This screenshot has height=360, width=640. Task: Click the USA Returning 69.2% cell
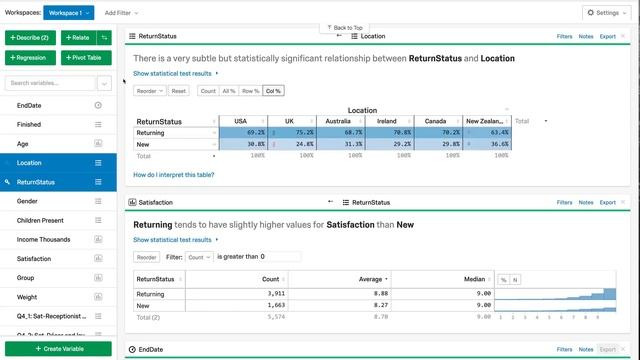coord(243,133)
